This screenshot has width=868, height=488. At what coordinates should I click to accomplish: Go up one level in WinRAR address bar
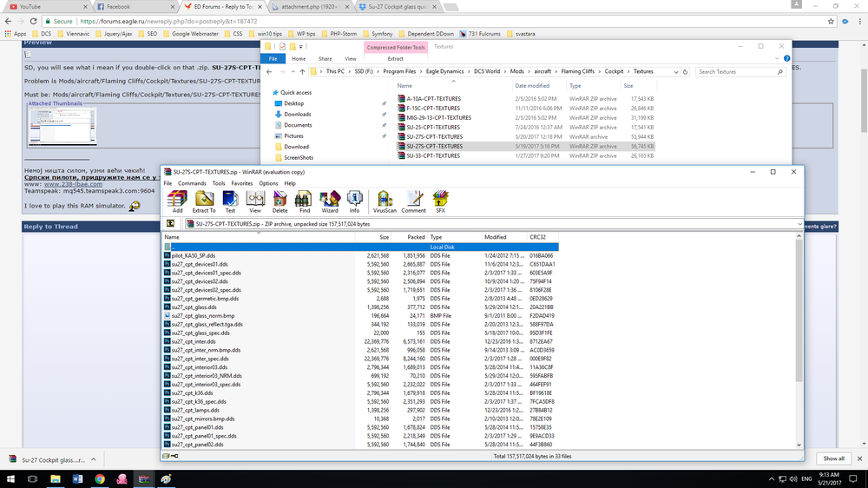pyautogui.click(x=170, y=224)
